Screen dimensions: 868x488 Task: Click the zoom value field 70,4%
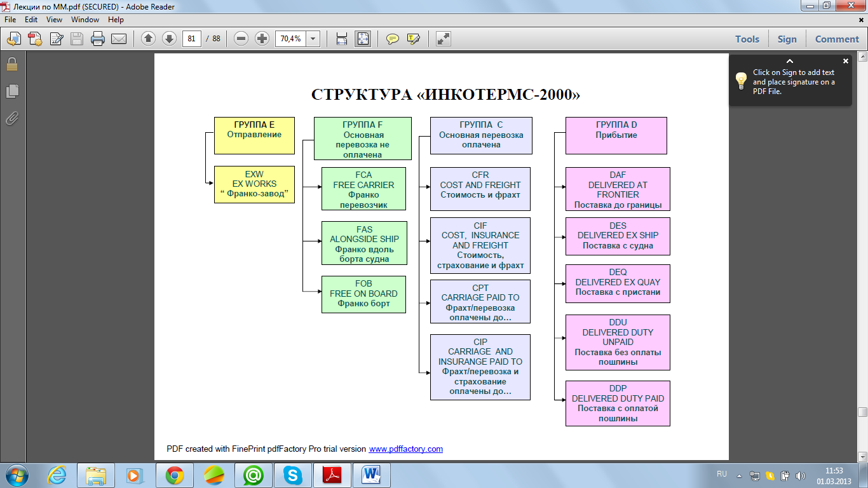coord(290,39)
